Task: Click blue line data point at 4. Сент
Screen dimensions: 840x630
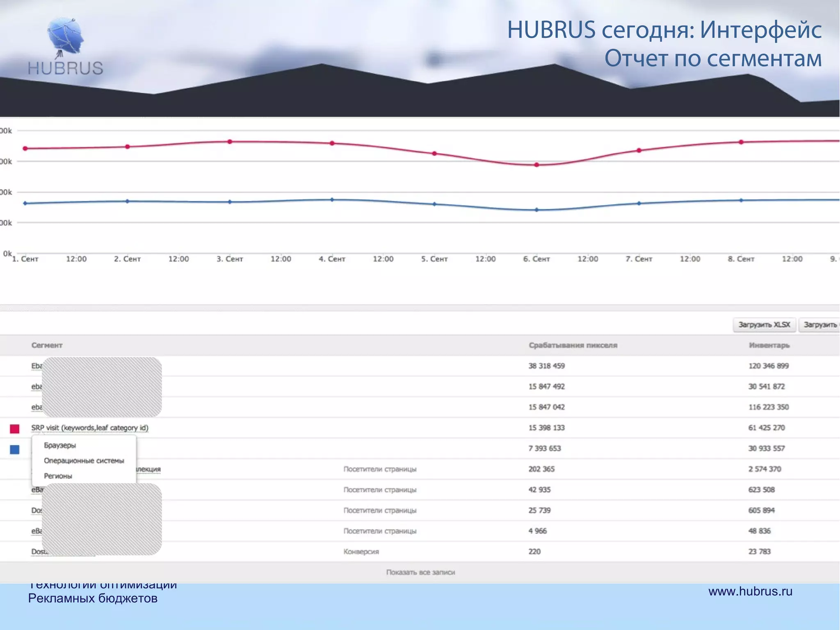Action: [x=332, y=200]
